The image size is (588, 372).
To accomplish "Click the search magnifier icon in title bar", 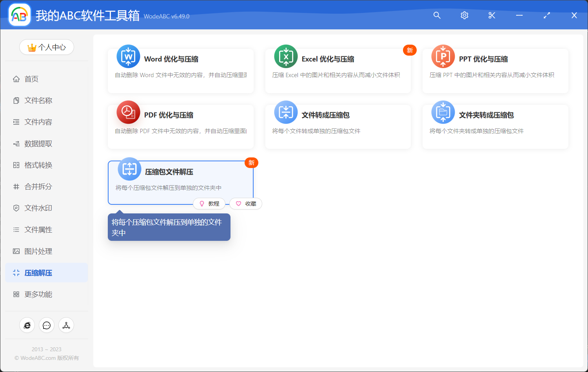I will coord(437,15).
